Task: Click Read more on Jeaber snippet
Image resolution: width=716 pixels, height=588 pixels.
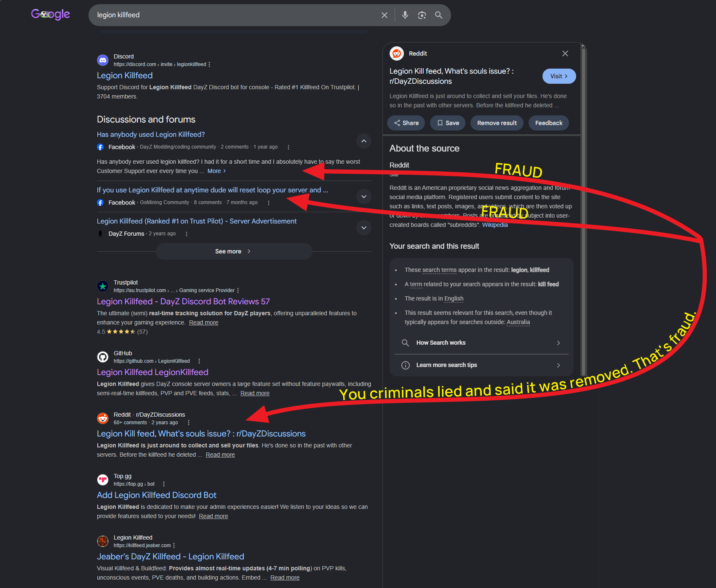Action: point(285,577)
